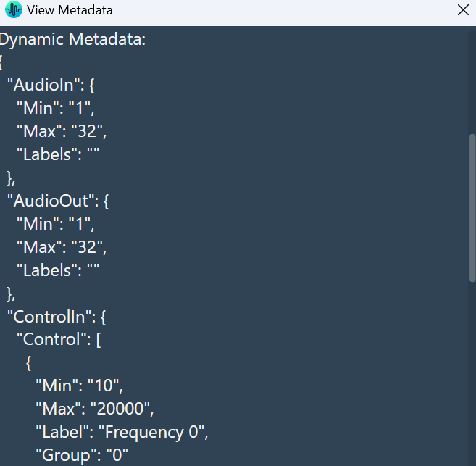Click the "Max": "20000" line
Screen dimensions: 476x466
95,409
